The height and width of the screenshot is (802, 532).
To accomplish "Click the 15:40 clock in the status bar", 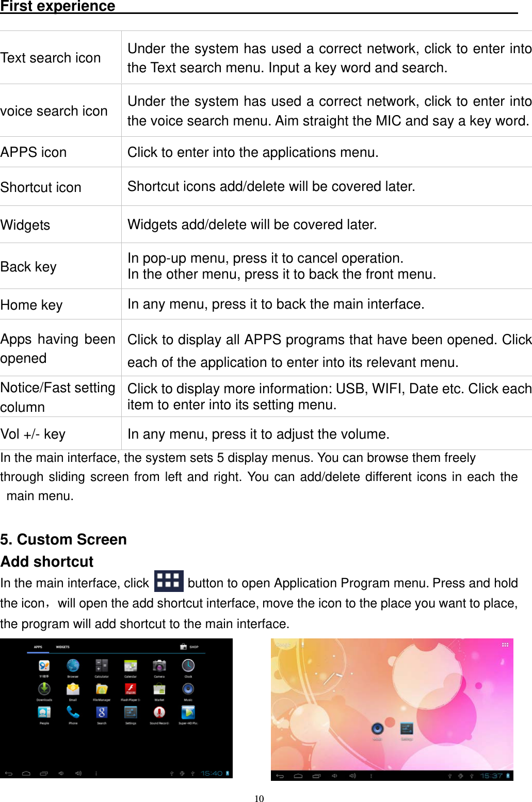I will (212, 773).
